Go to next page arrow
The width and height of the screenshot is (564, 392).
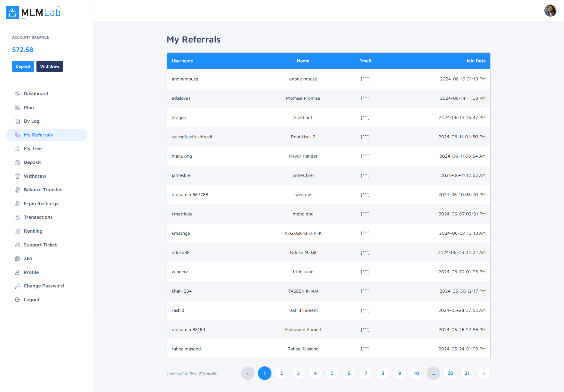[484, 373]
